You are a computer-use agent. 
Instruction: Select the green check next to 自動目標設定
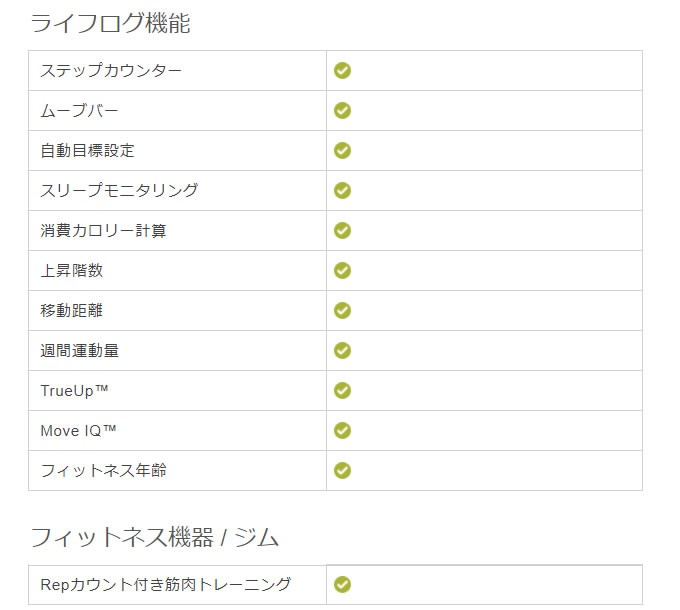tap(342, 150)
